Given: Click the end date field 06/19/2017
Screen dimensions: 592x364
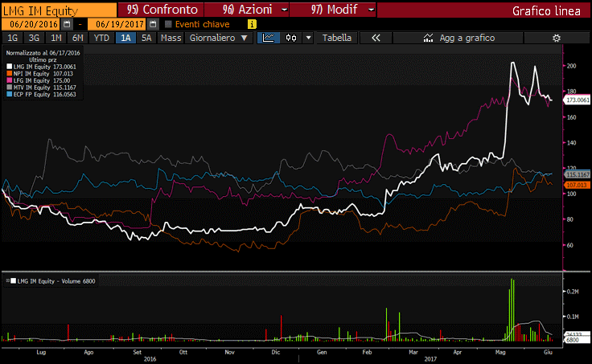Looking at the screenshot, I should click(117, 24).
